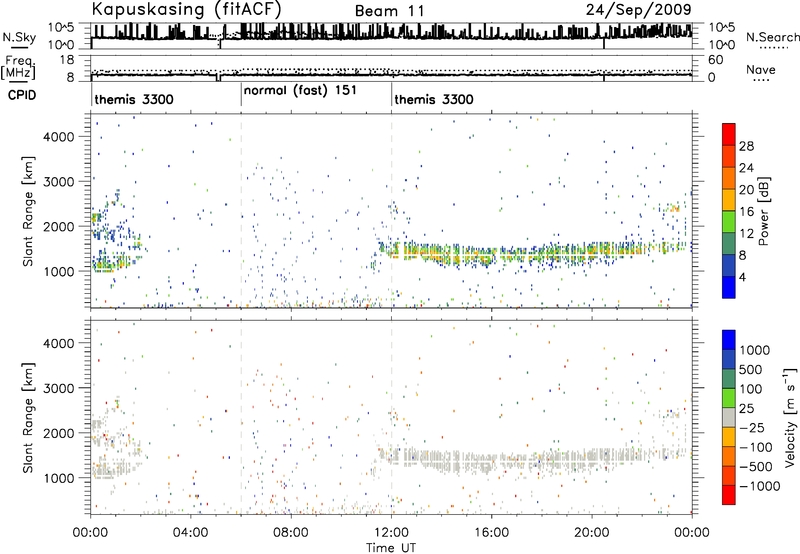Click the '18' tick on the frequency axis

click(x=66, y=60)
